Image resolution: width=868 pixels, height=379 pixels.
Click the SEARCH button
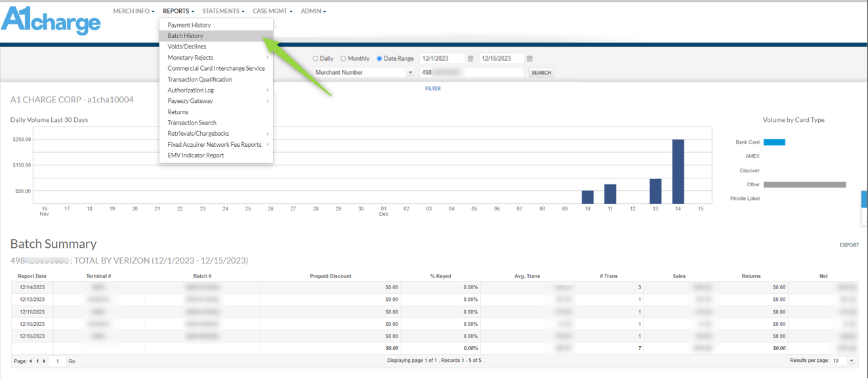(541, 73)
